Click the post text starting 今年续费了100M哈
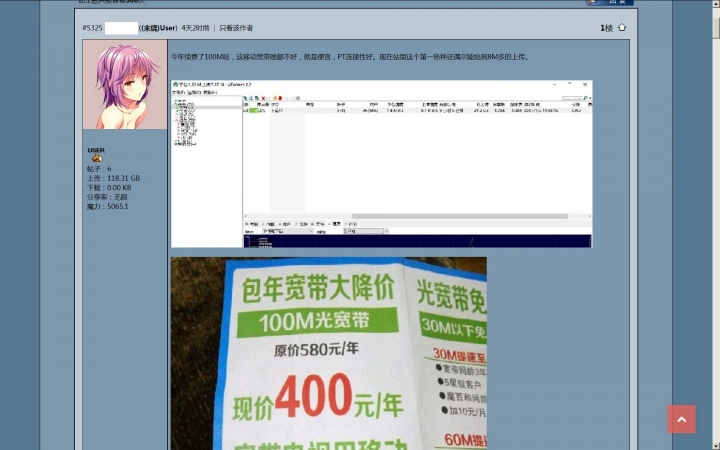 (350, 57)
